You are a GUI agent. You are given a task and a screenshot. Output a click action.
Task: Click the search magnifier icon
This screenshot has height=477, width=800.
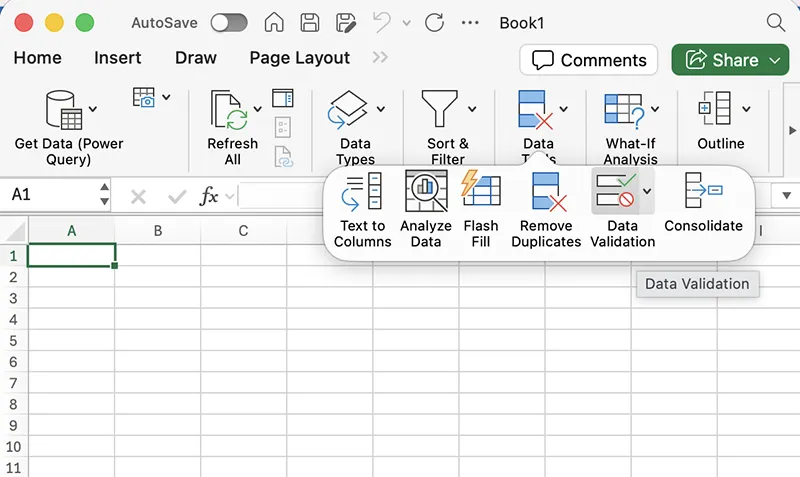(776, 22)
